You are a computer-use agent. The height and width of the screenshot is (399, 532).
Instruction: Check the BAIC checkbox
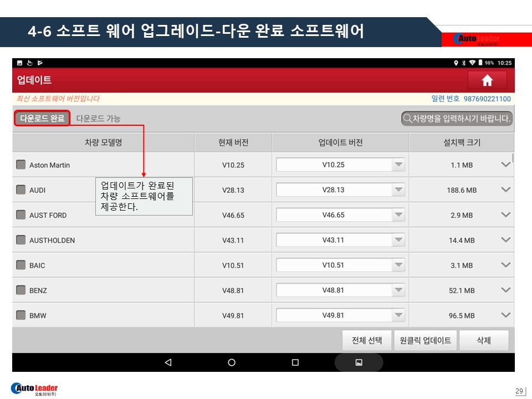[21, 265]
